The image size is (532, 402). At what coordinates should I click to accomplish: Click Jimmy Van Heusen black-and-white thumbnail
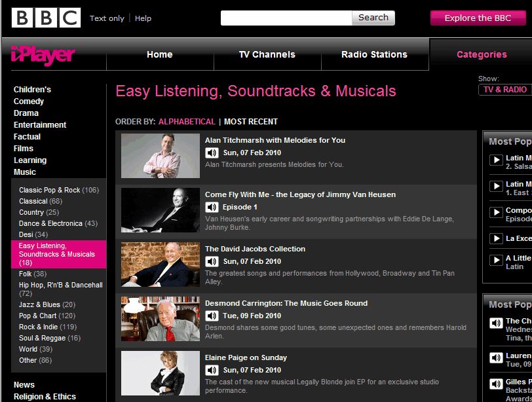pos(161,210)
